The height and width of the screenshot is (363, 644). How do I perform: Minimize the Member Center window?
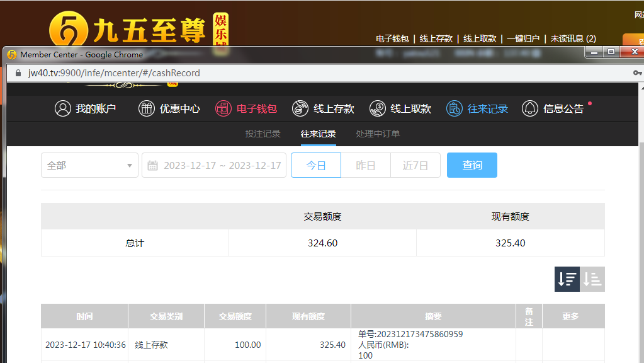tap(594, 52)
